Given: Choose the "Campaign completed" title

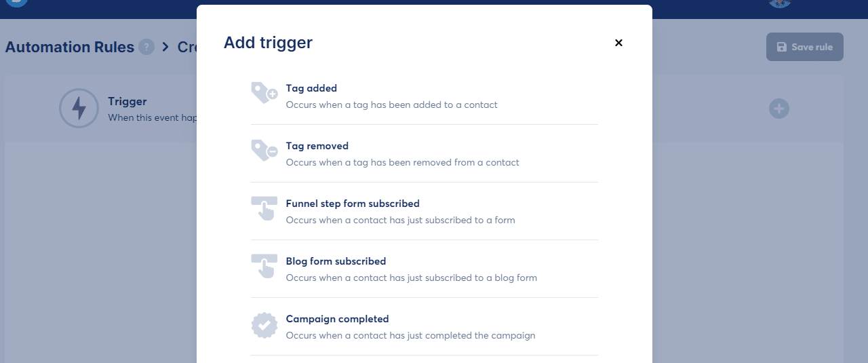Looking at the screenshot, I should click(x=337, y=319).
